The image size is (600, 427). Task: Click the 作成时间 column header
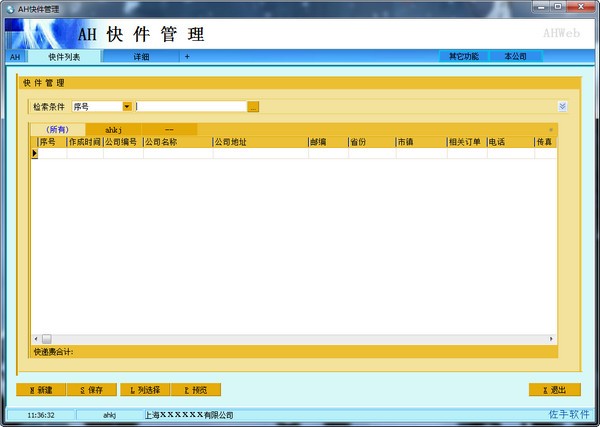click(x=85, y=142)
